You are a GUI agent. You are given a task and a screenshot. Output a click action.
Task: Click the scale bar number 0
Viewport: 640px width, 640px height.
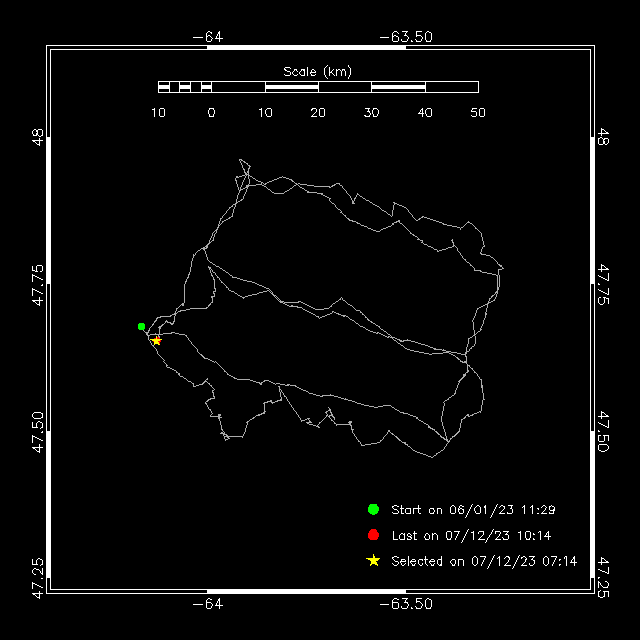211,113
